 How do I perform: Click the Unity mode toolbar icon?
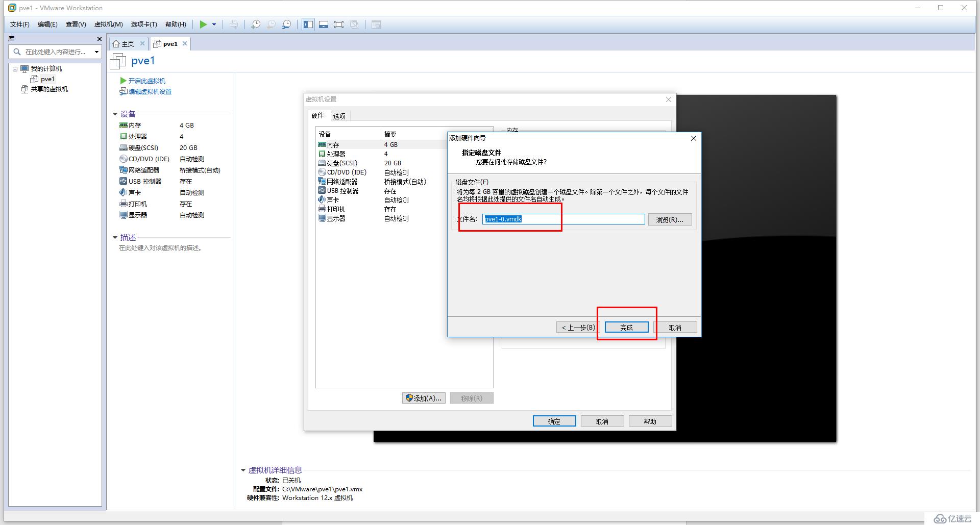pyautogui.click(x=354, y=24)
